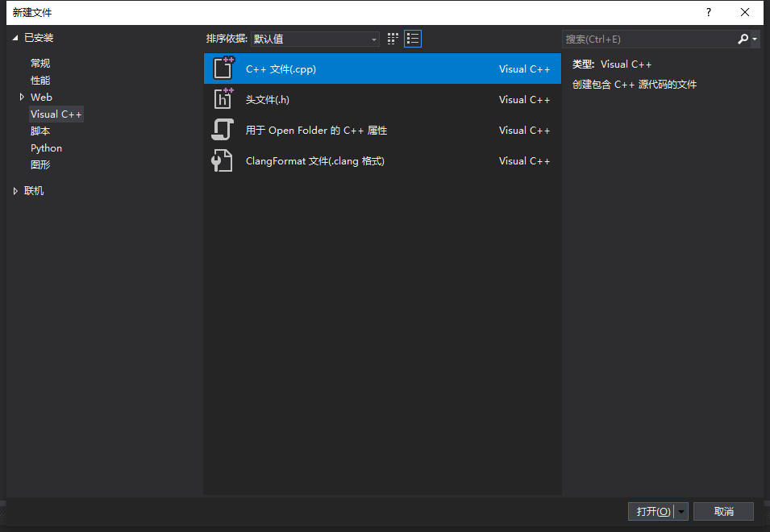The height and width of the screenshot is (532, 770).
Task: Click the 打开(O) button
Action: pyautogui.click(x=652, y=511)
